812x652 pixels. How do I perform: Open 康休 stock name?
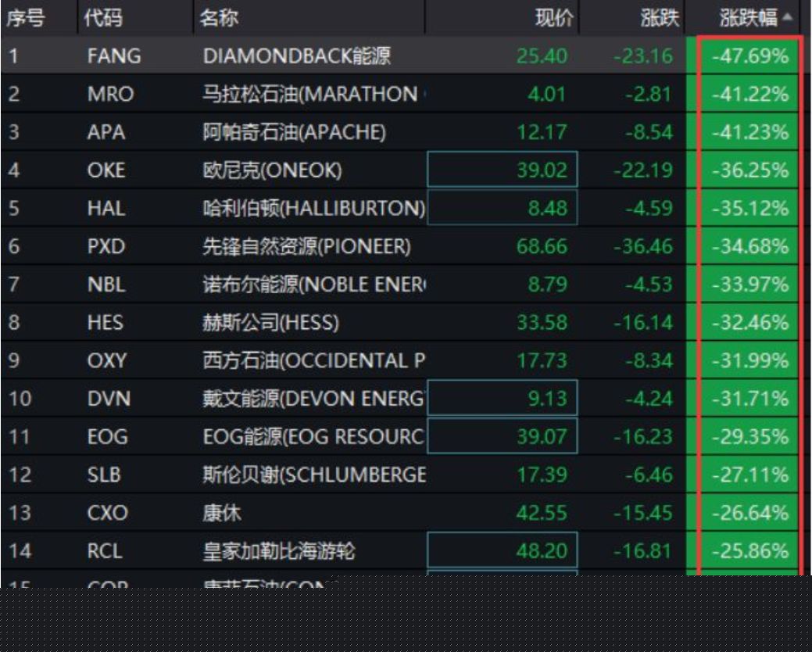click(222, 513)
